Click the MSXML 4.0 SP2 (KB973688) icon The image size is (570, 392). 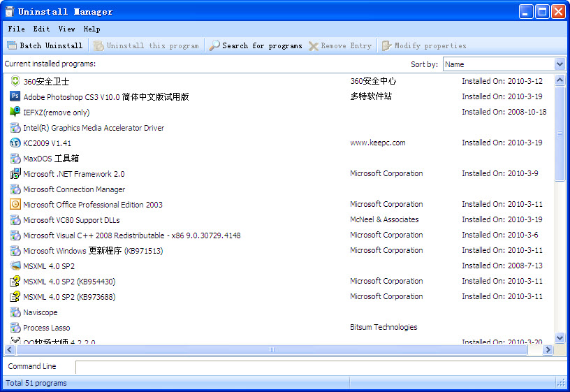click(x=15, y=297)
